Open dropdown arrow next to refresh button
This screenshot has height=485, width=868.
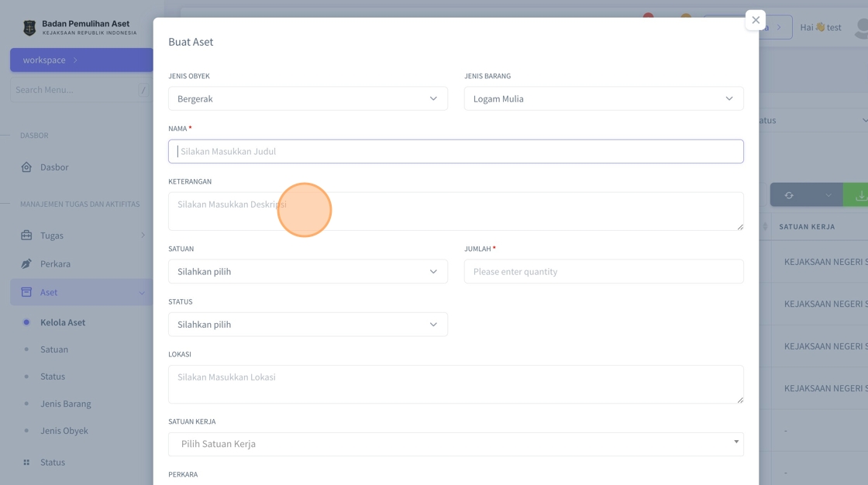(x=828, y=195)
